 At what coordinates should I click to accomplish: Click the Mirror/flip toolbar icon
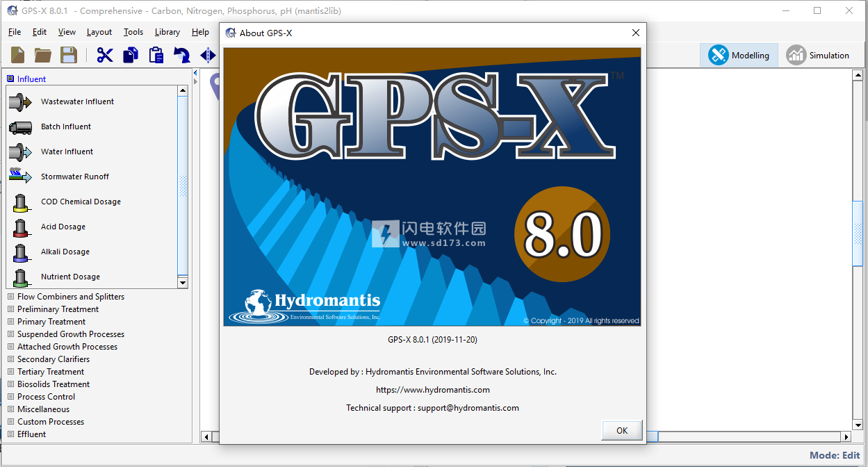tap(208, 55)
